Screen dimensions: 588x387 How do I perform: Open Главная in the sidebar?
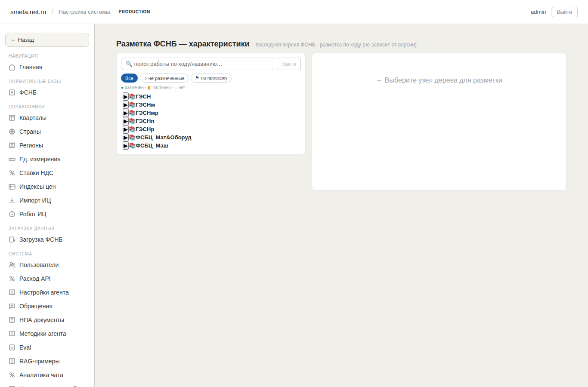[47, 67]
